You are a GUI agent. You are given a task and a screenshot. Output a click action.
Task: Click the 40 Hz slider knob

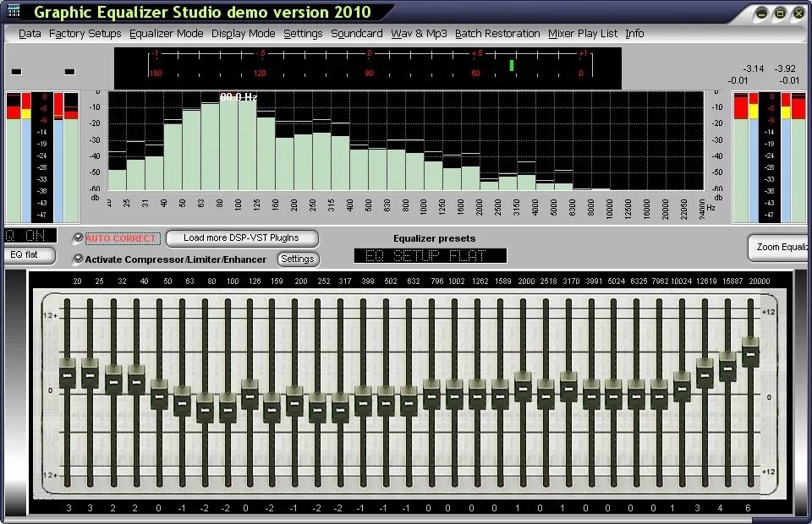point(136,380)
